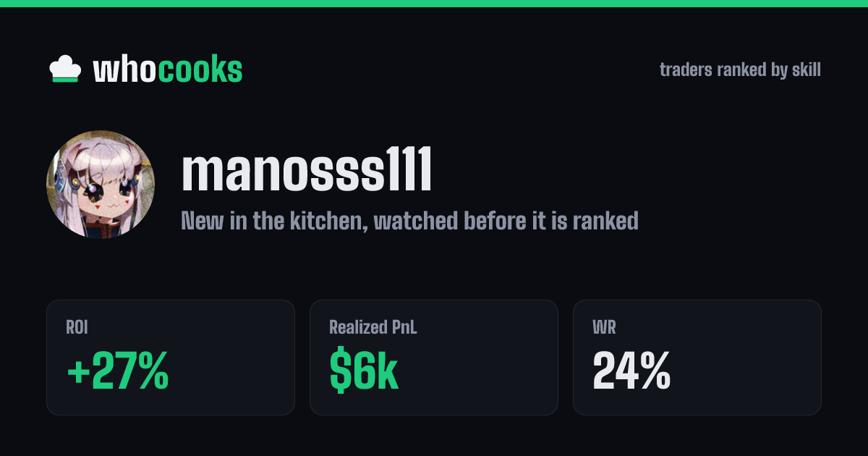
Task: Click the 'New in the kitchen' status line
Action: pyautogui.click(x=409, y=221)
